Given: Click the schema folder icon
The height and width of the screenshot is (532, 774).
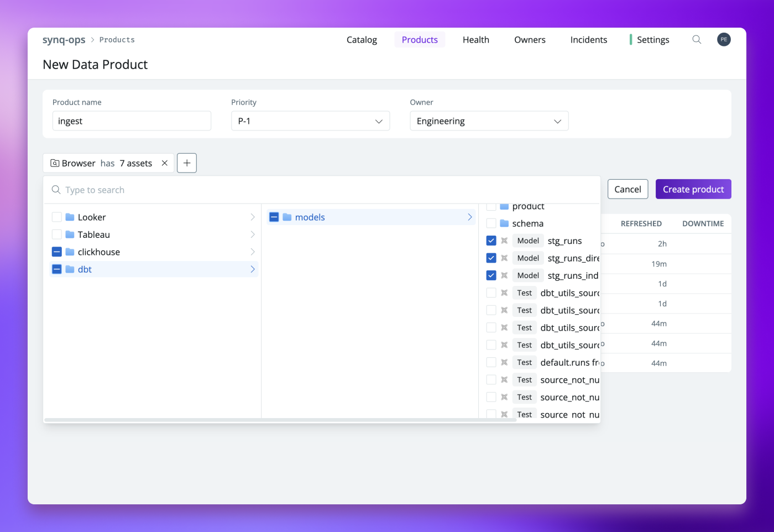Looking at the screenshot, I should [504, 223].
